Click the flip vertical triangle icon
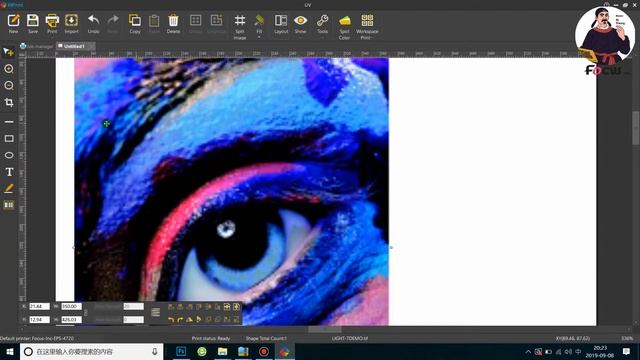640x360 pixels. point(189,320)
